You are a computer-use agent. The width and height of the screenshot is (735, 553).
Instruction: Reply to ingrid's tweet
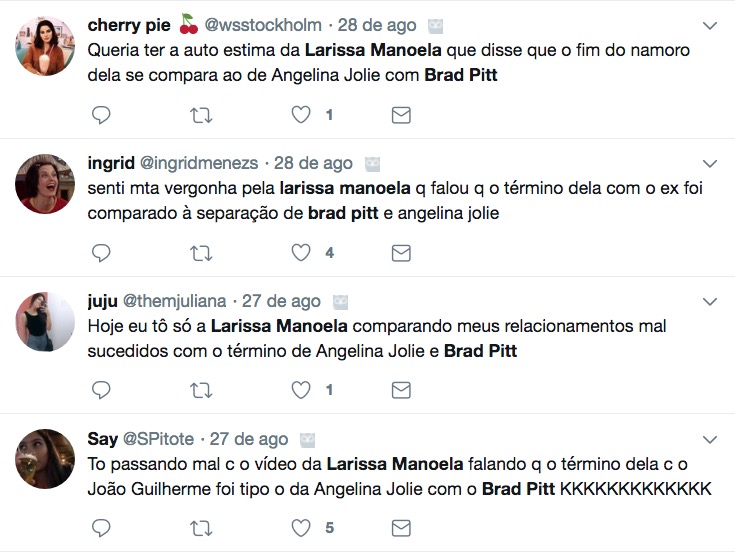101,253
